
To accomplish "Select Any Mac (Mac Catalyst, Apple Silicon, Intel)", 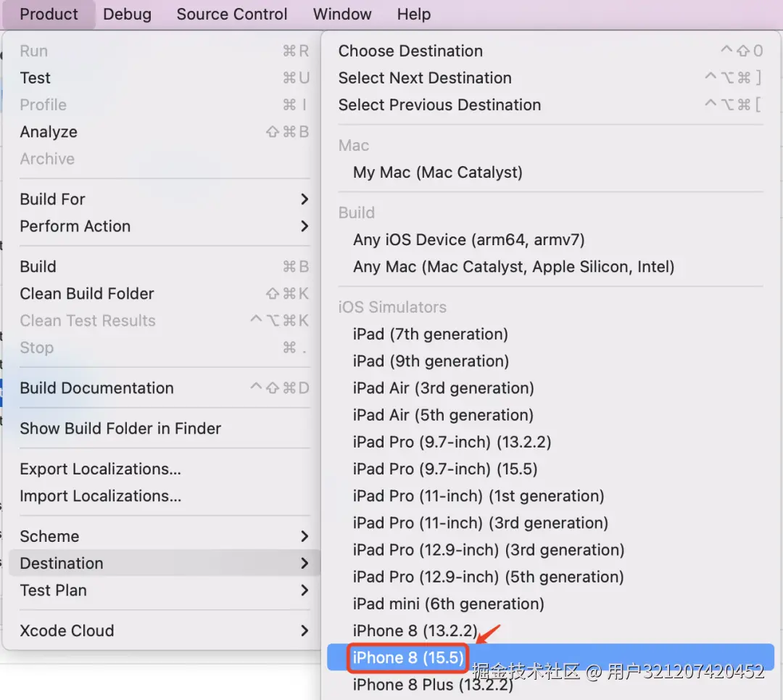I will 550,267.
